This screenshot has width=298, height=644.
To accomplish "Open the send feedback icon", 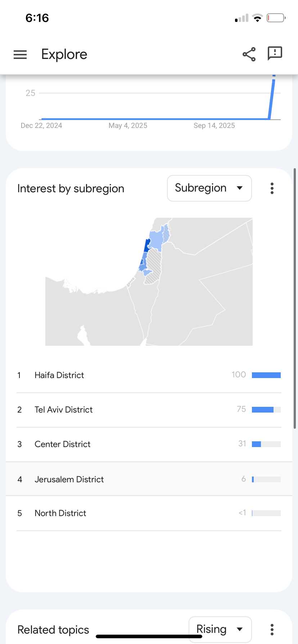I will (275, 54).
